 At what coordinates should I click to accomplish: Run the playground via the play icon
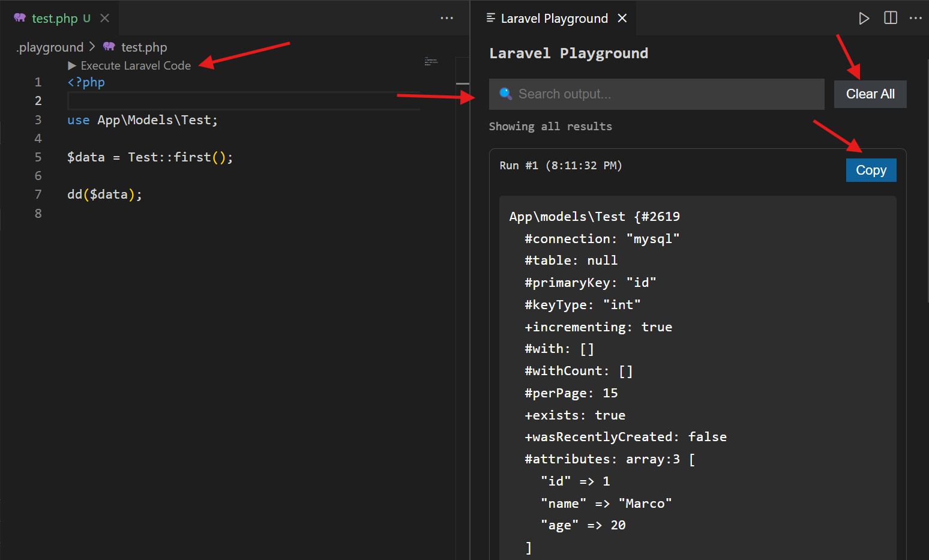click(864, 18)
